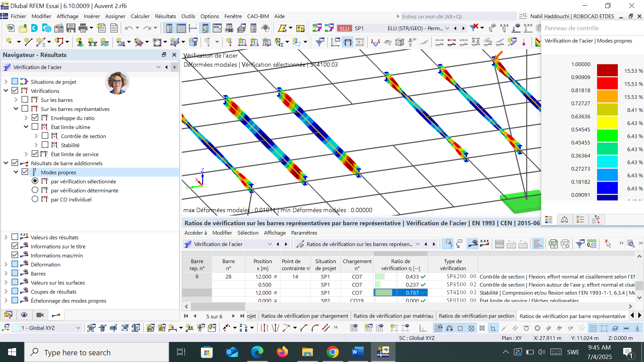The width and height of the screenshot is (644, 362).
Task: Expand the Sur les barres tree node
Action: [x=16, y=100]
